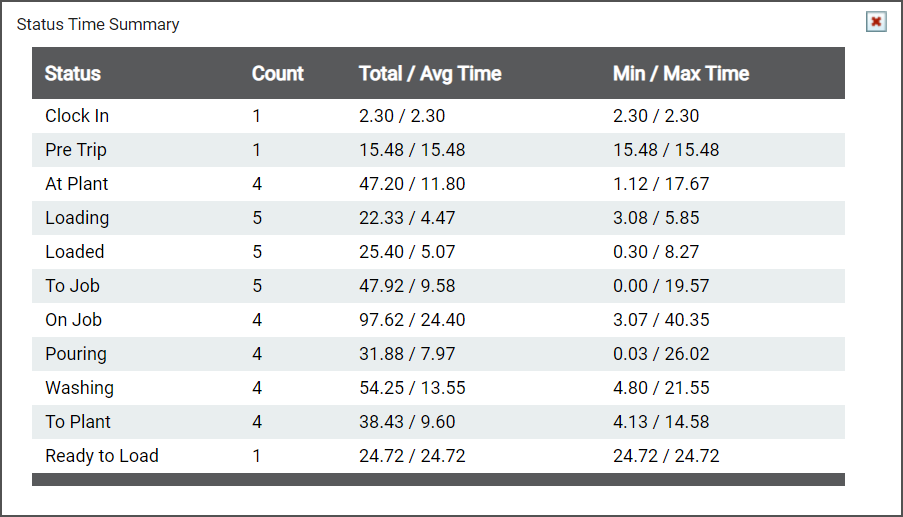This screenshot has height=517, width=903.
Task: Click the Washing total time 54.25 / 13.55
Action: 412,387
